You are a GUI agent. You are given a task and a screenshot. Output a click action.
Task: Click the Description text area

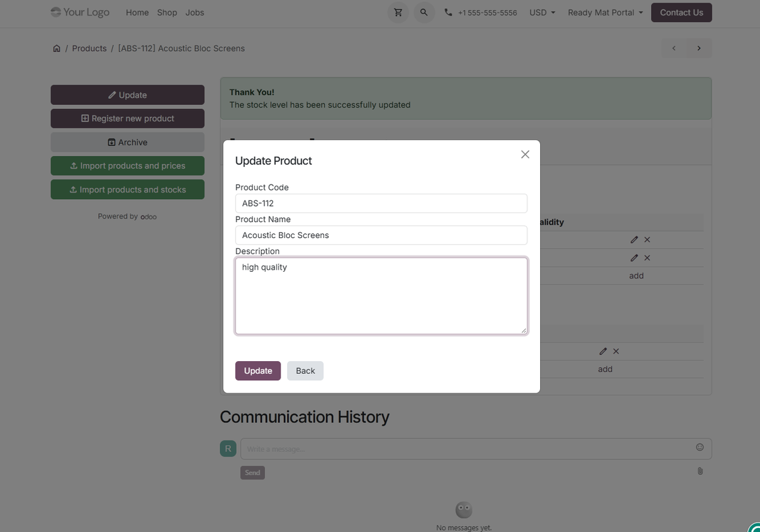381,296
